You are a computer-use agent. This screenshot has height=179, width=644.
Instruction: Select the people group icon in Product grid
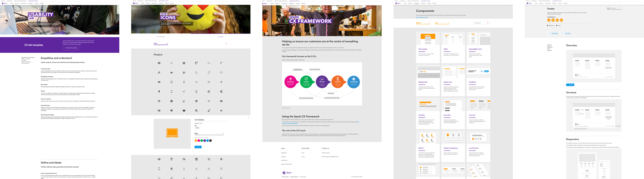(x=184, y=73)
